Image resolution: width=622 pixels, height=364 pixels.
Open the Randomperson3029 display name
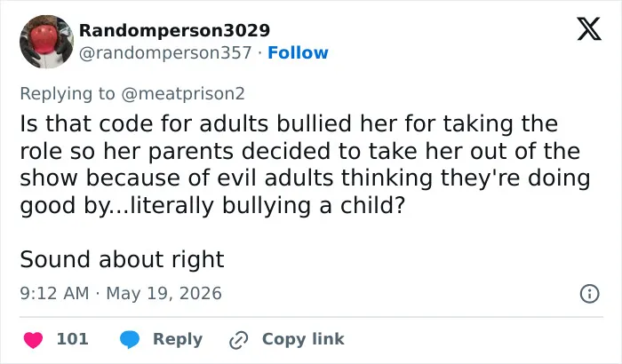click(174, 30)
